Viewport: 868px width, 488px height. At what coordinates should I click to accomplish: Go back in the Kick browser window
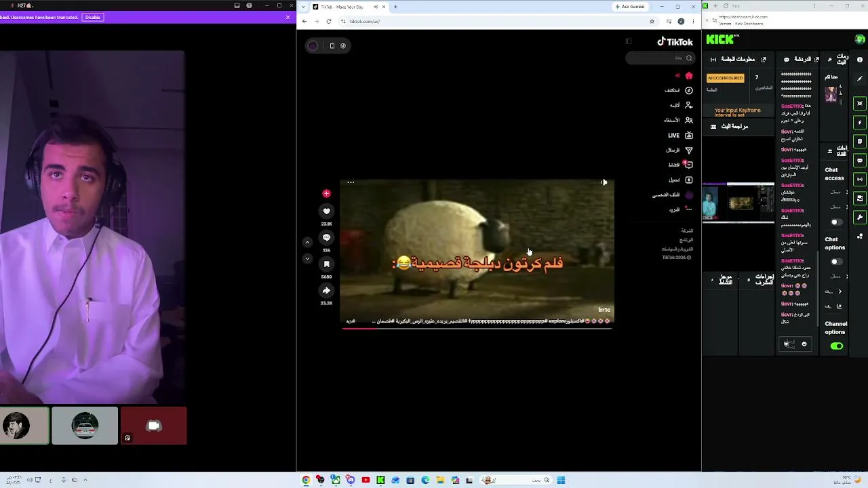(x=716, y=6)
